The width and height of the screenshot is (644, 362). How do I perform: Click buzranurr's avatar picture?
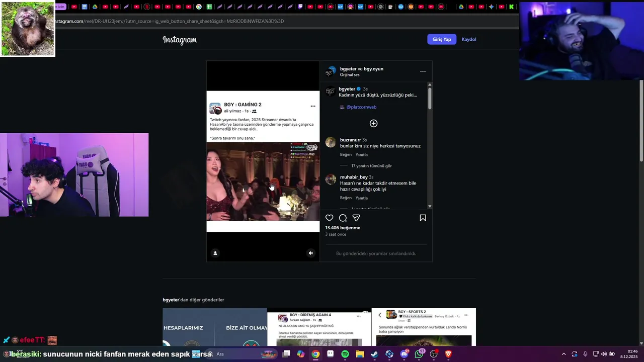click(x=331, y=142)
